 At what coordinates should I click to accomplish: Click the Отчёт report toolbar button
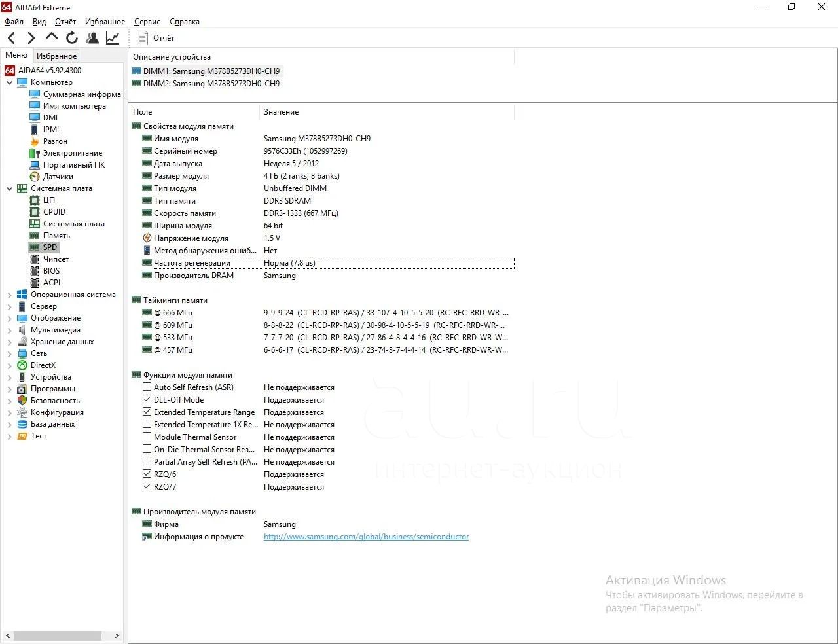(x=156, y=38)
